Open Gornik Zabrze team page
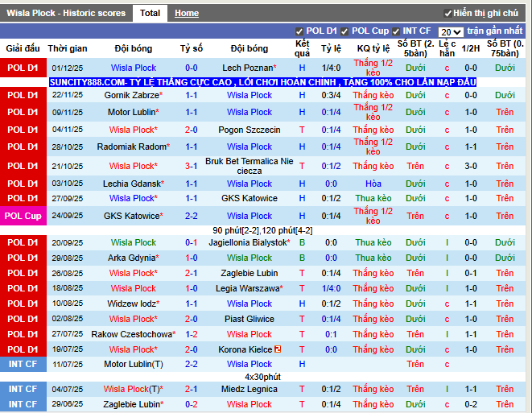This screenshot has width=532, height=413. (x=132, y=95)
